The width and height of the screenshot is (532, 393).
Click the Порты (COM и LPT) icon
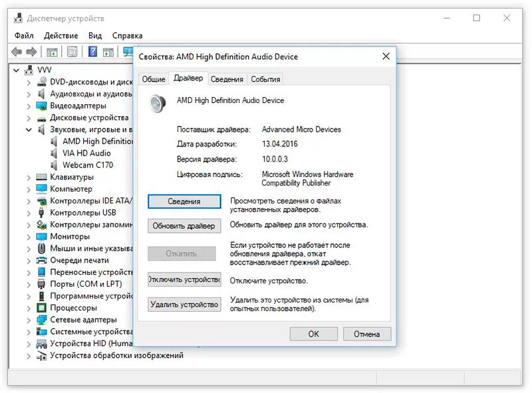[41, 284]
